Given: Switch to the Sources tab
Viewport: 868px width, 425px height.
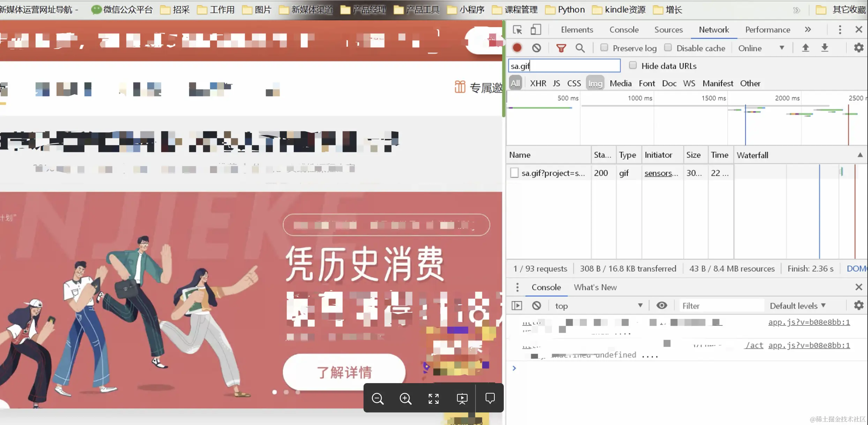Looking at the screenshot, I should (668, 30).
